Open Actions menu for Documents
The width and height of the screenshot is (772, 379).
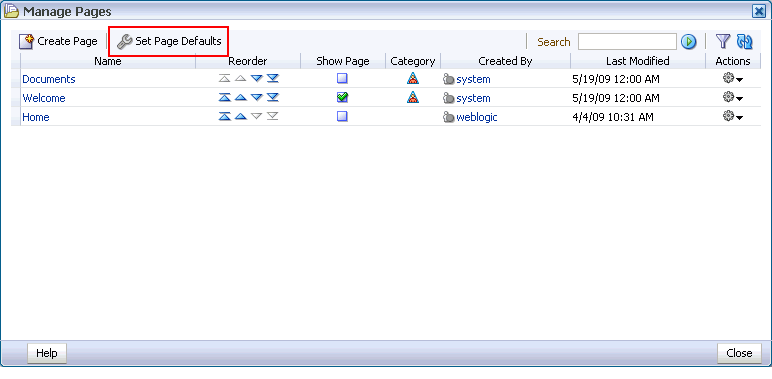(733, 79)
